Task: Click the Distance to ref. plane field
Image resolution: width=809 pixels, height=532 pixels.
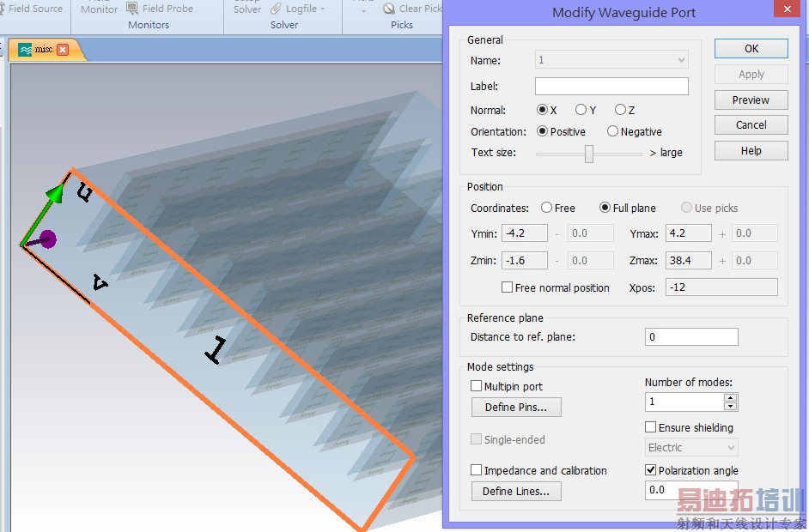Action: point(691,336)
